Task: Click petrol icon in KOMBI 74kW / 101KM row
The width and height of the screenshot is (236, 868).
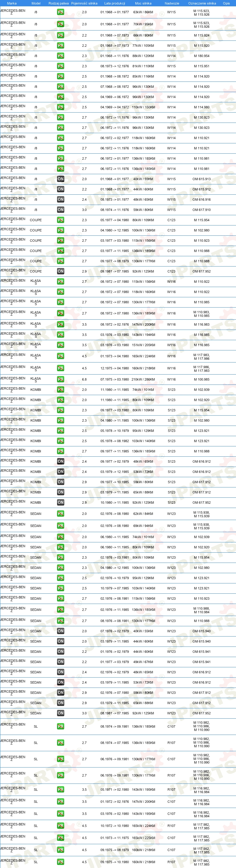Action: click(x=60, y=390)
